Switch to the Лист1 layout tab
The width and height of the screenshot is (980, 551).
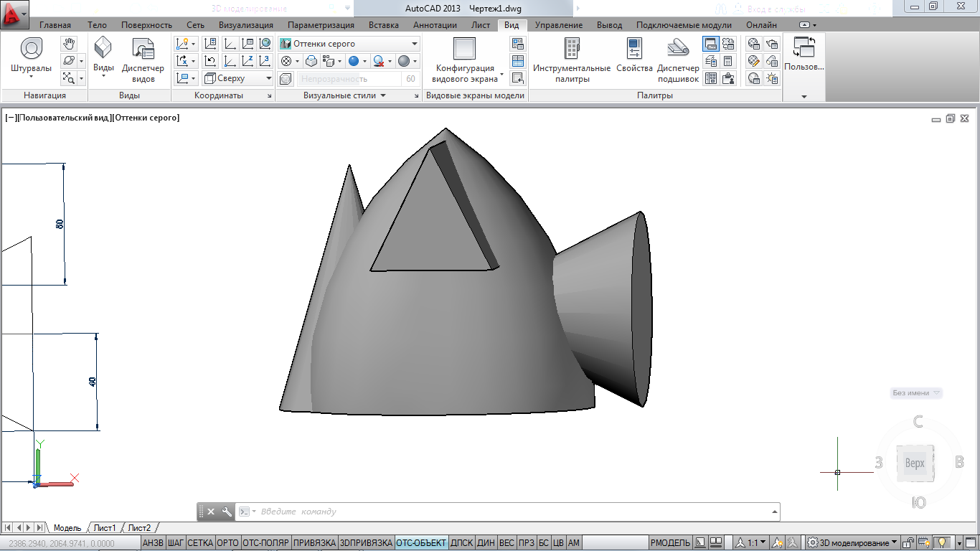click(105, 528)
